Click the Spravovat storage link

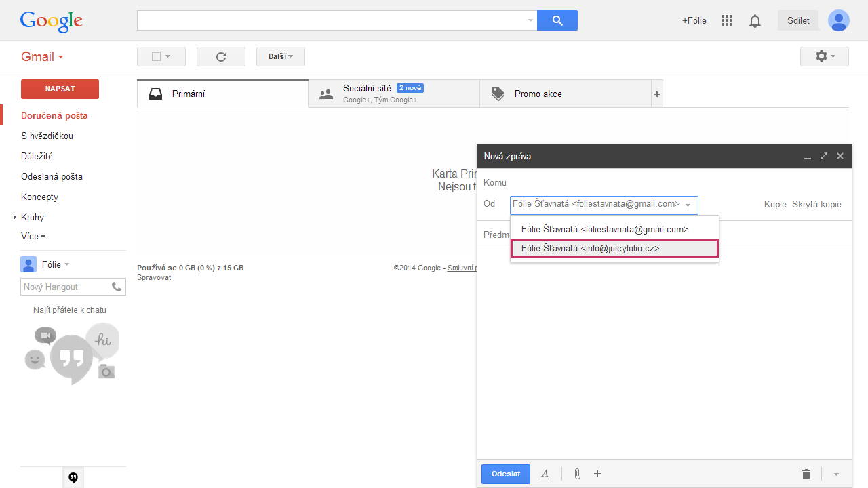pos(154,277)
